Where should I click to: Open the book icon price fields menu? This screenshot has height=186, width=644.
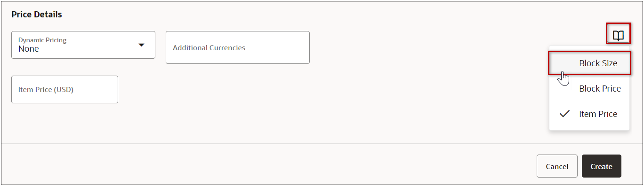click(x=618, y=35)
